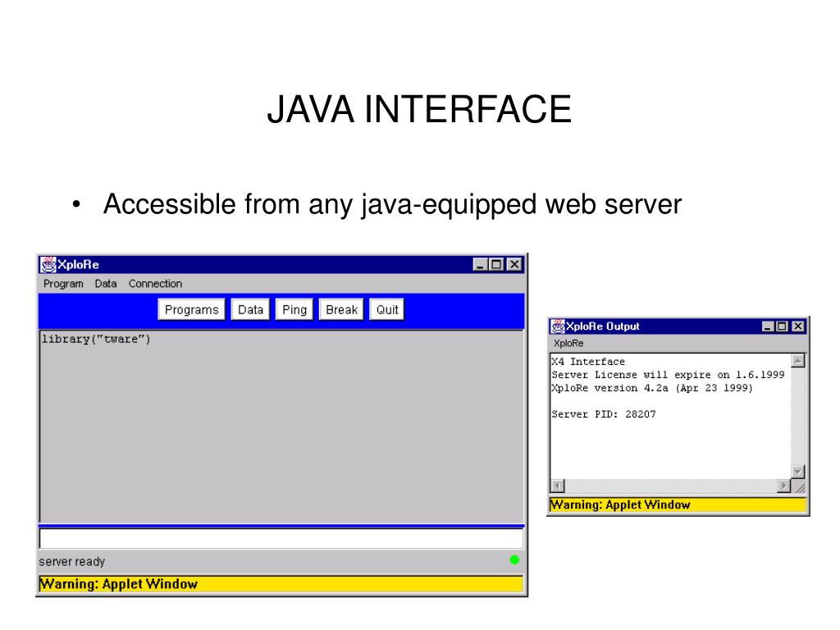Close the XploRe Output window
The height and width of the screenshot is (630, 840).
click(798, 326)
